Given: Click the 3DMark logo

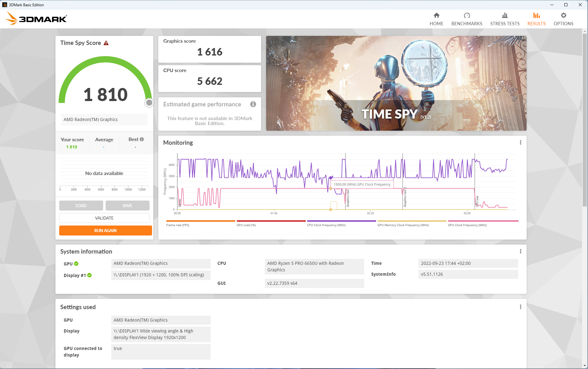Looking at the screenshot, I should [36, 18].
